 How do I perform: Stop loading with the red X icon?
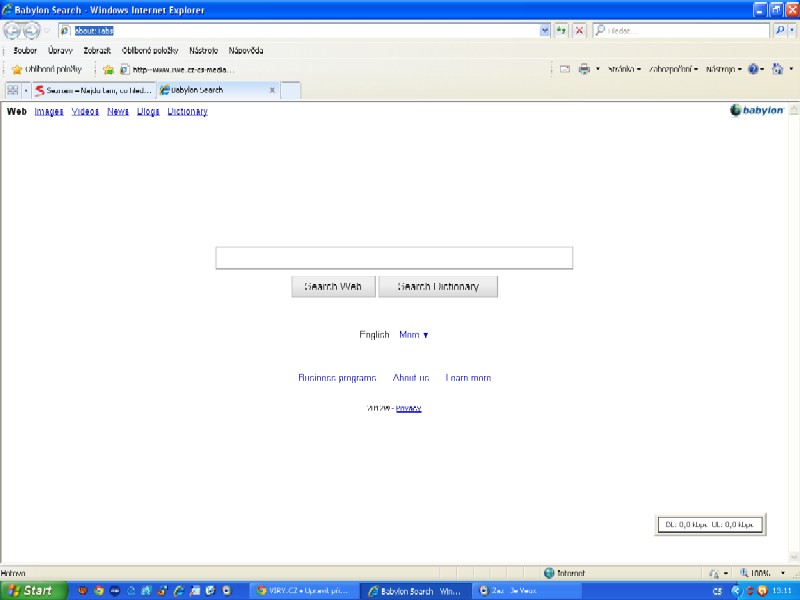point(579,31)
